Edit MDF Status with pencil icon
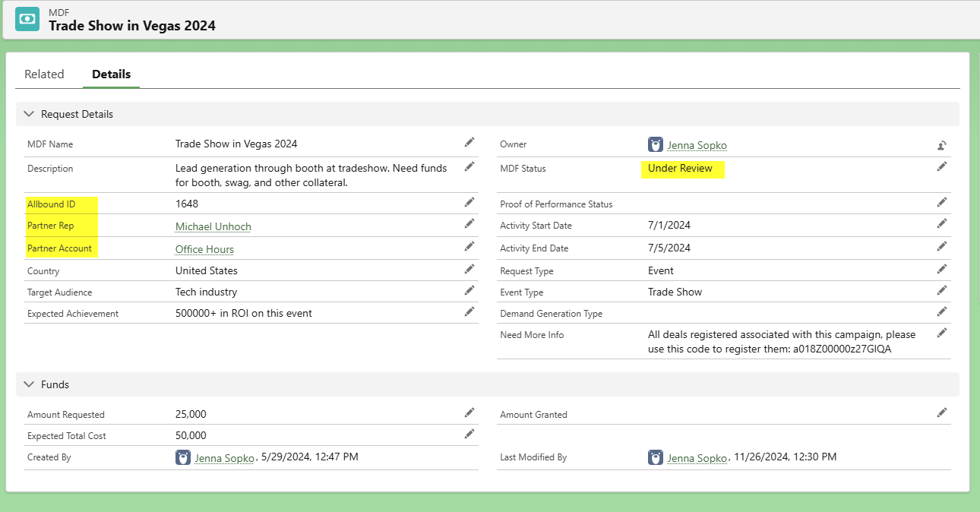 [942, 166]
